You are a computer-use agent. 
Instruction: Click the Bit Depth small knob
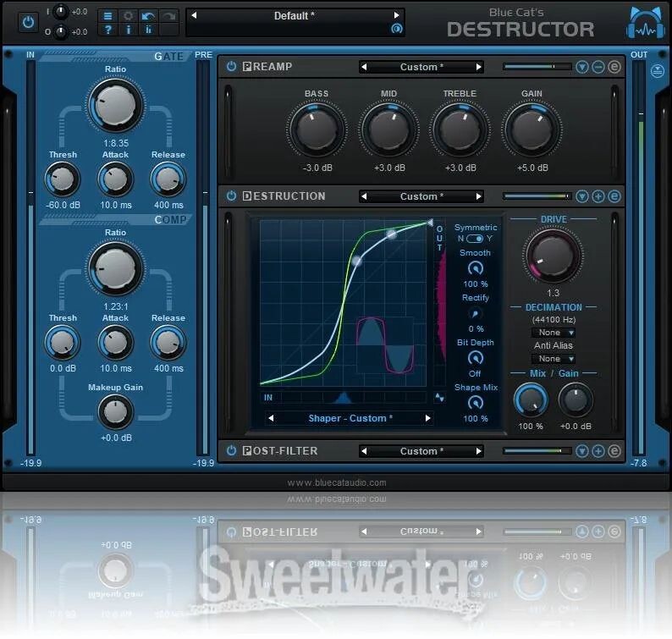pyautogui.click(x=475, y=357)
